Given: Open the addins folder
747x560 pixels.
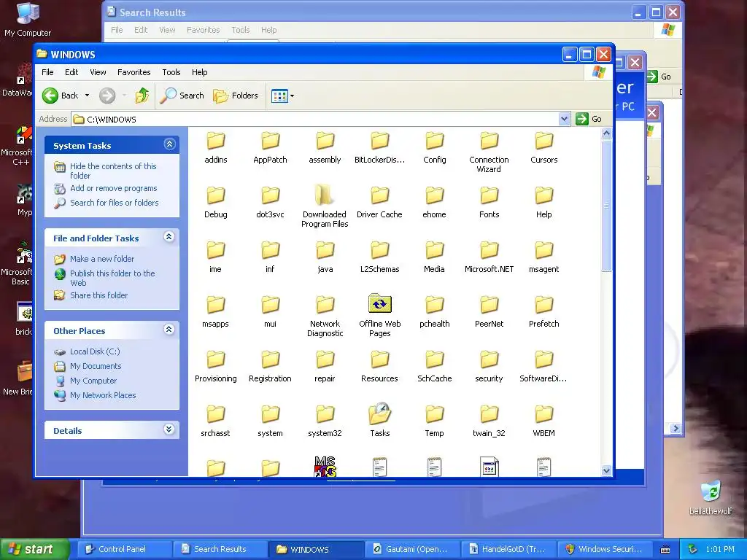Looking at the screenshot, I should pyautogui.click(x=216, y=148).
